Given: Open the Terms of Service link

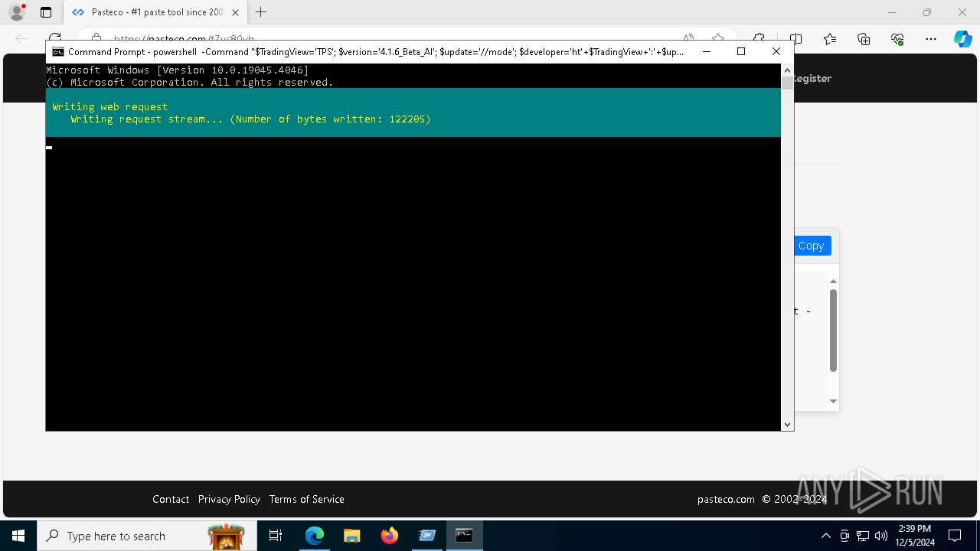Looking at the screenshot, I should click(306, 499).
